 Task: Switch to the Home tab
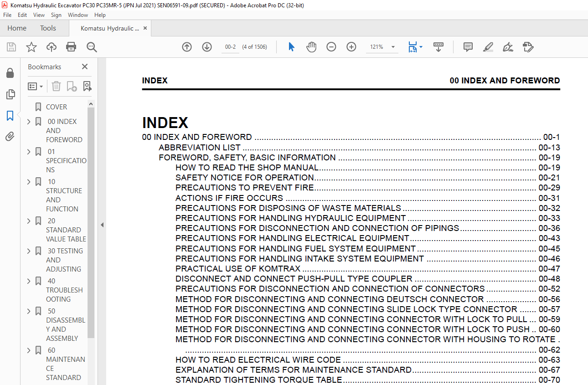click(17, 28)
